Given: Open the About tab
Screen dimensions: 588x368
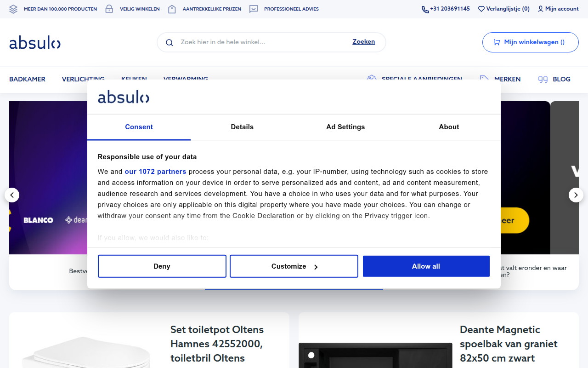Looking at the screenshot, I should point(449,127).
